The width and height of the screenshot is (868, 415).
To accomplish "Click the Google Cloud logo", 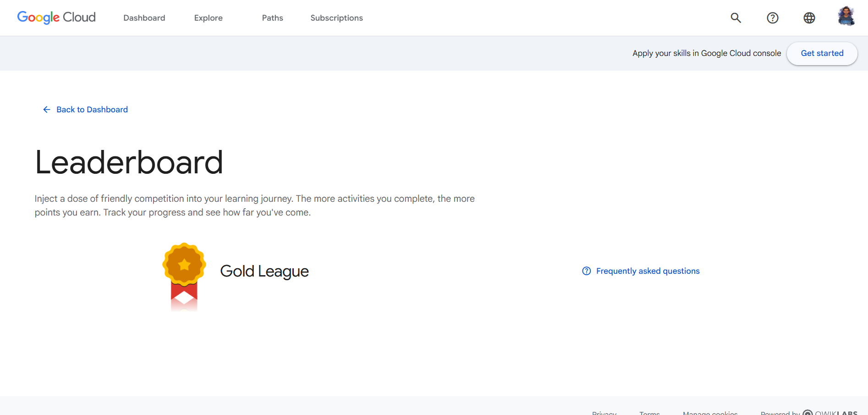I will (x=56, y=17).
